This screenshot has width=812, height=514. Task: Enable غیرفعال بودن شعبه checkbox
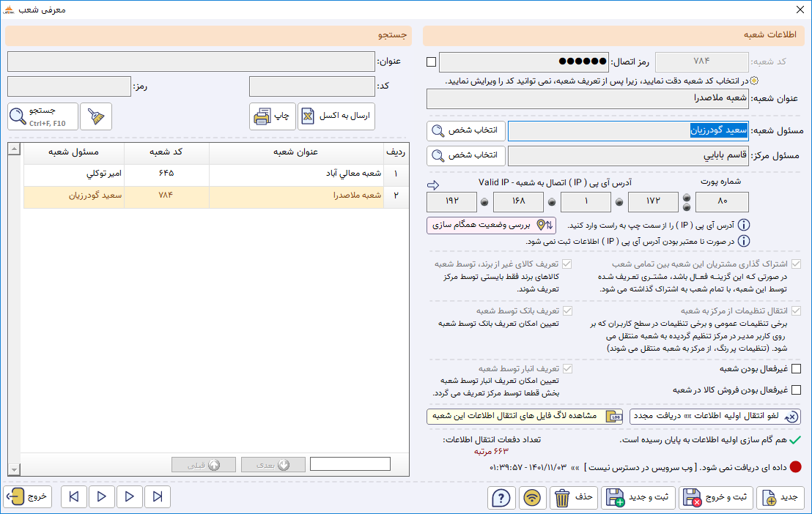[x=797, y=368]
